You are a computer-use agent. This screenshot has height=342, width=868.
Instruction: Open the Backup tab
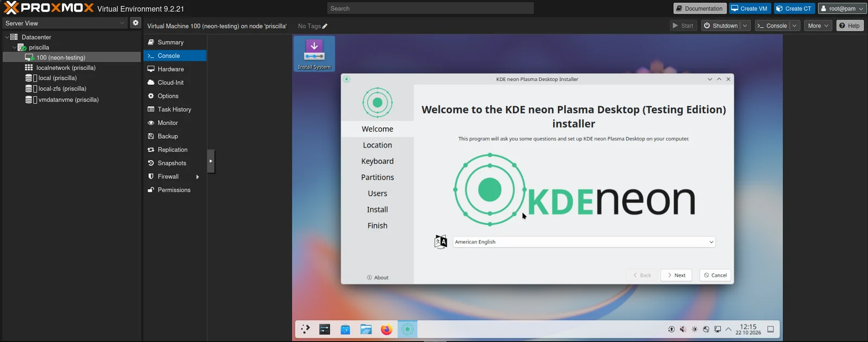[175, 136]
